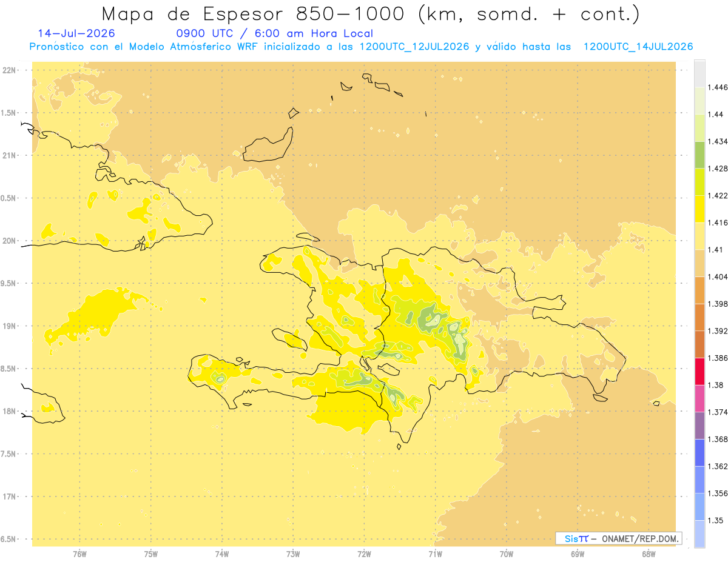Click the 74W longitude axis label
This screenshot has width=728, height=562.
tap(222, 554)
